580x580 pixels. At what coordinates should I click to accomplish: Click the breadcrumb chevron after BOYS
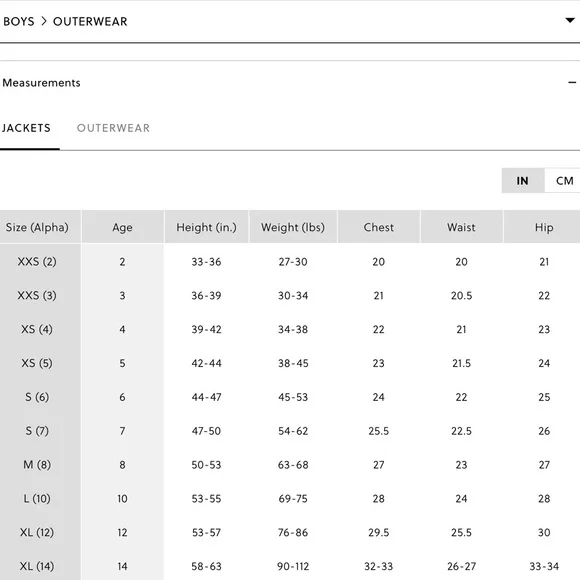coord(44,21)
